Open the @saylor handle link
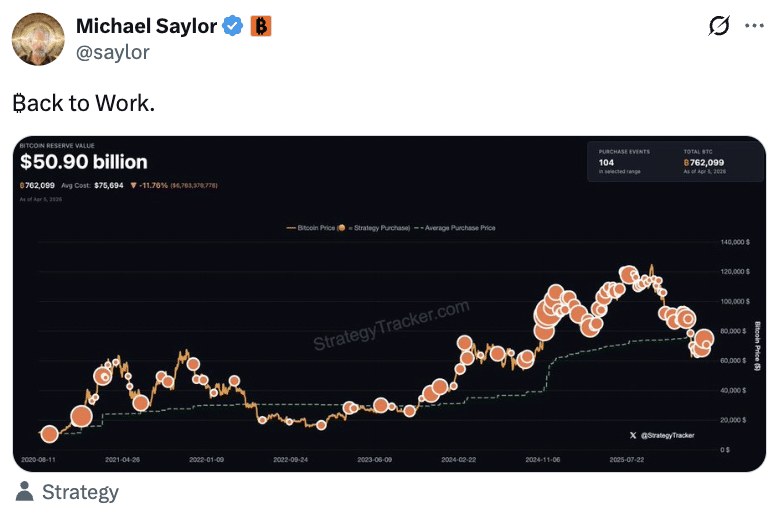 coord(112,52)
